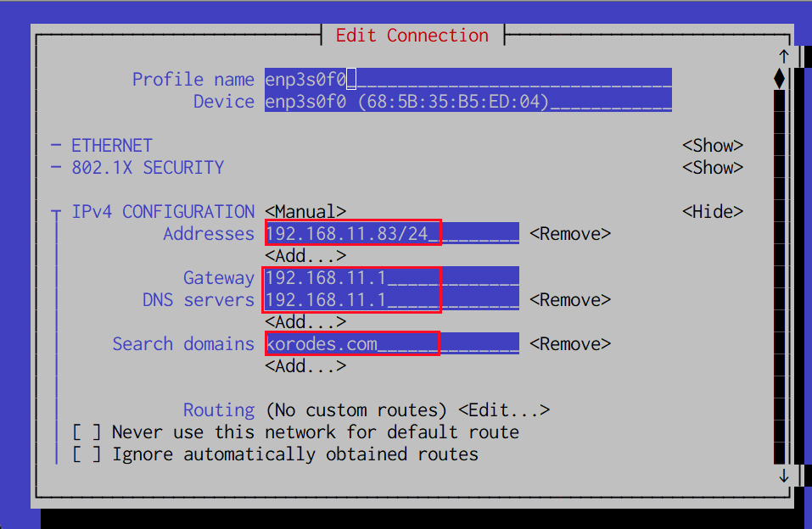Screen dimensions: 812x529
Task: Enable 'Ignore automatically obtained routes' checkbox
Action: pos(87,454)
